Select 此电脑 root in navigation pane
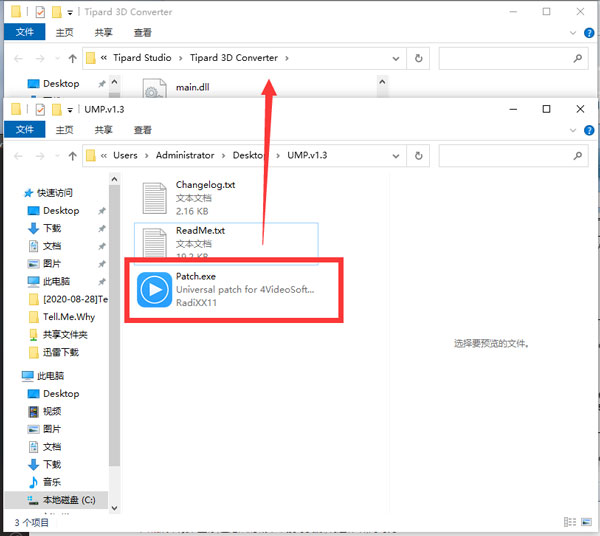 tap(50, 376)
